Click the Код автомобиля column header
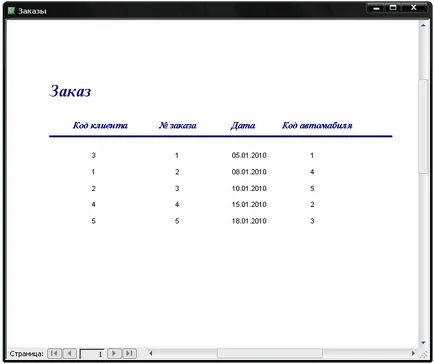Image resolution: width=434 pixels, height=364 pixels. pyautogui.click(x=317, y=126)
